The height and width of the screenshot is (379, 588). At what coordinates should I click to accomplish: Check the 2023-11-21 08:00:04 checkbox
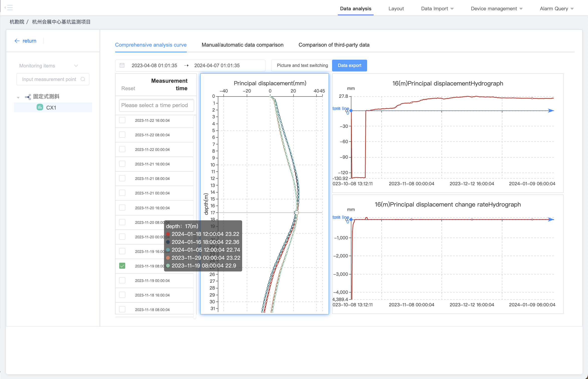click(122, 178)
